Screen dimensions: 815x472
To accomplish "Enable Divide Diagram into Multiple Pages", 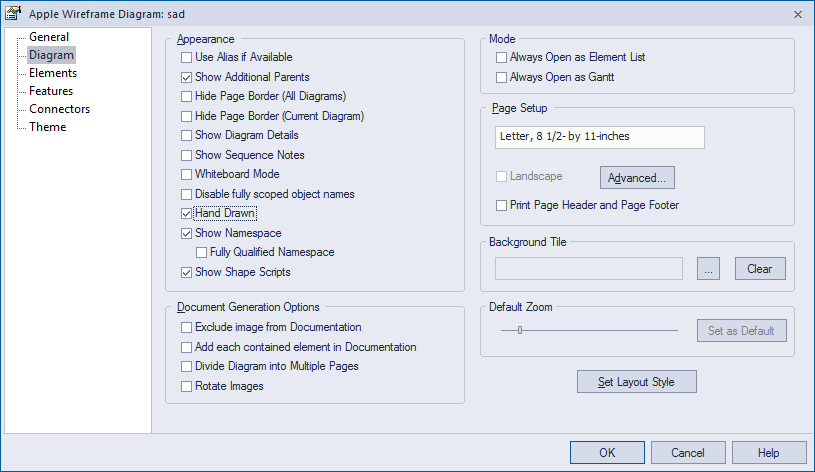I will click(x=187, y=366).
